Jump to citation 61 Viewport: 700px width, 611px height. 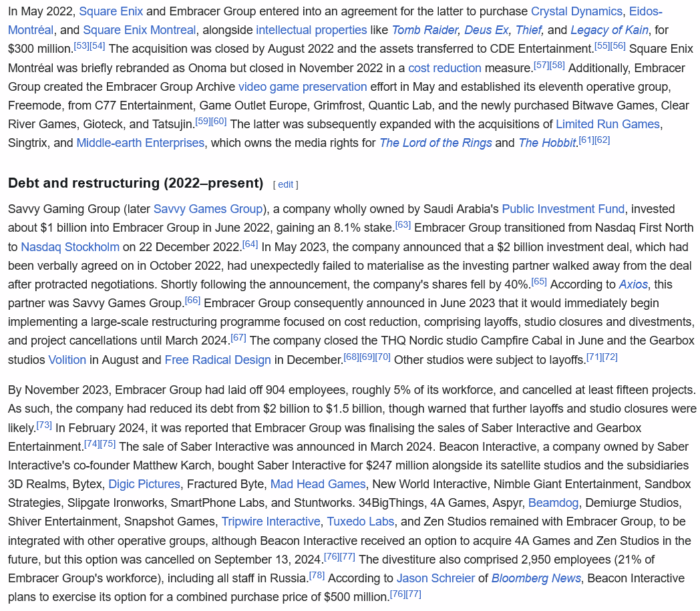click(586, 140)
